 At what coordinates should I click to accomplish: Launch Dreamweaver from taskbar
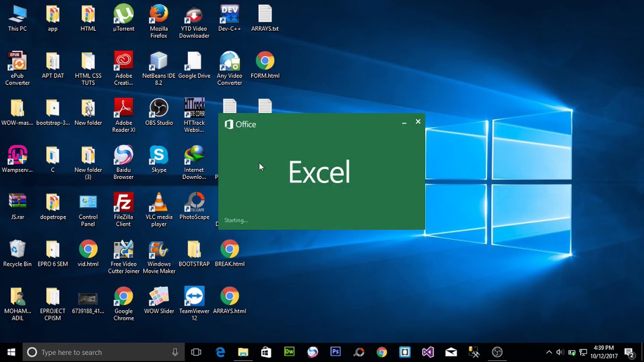click(289, 352)
